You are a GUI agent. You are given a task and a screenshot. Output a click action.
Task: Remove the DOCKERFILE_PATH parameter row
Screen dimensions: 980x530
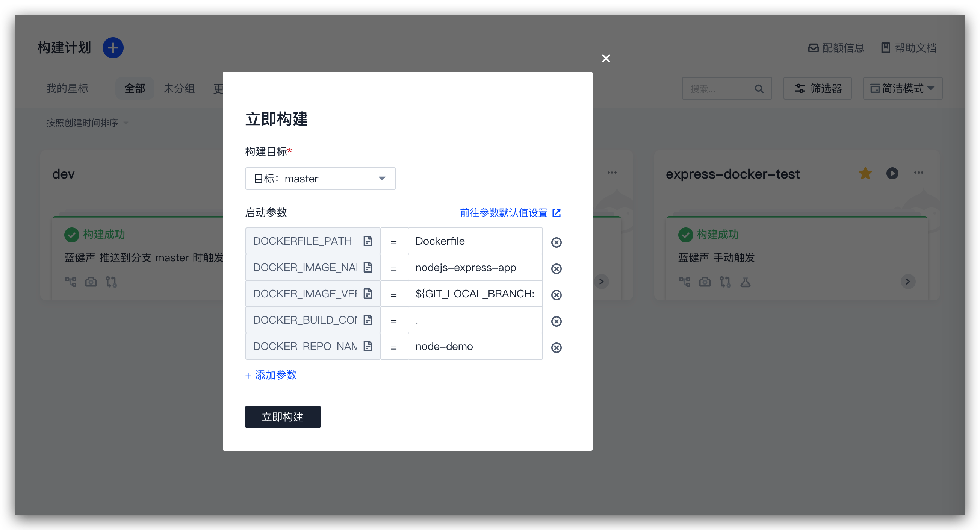coord(556,242)
